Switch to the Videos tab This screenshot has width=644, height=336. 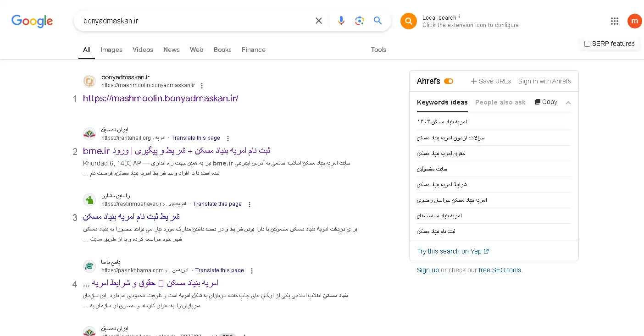143,50
